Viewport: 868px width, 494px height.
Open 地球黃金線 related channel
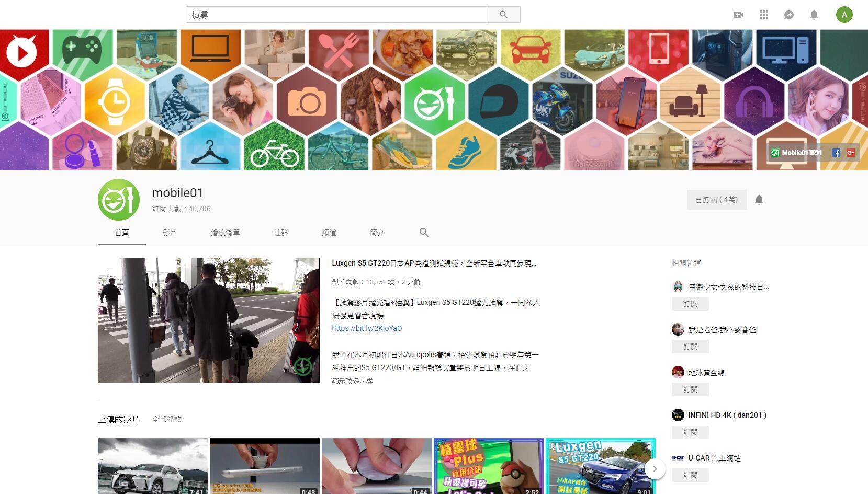(x=706, y=373)
